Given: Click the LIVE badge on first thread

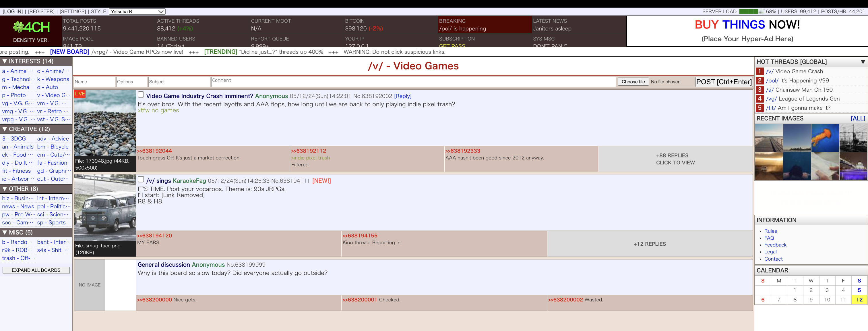Looking at the screenshot, I should pos(80,94).
